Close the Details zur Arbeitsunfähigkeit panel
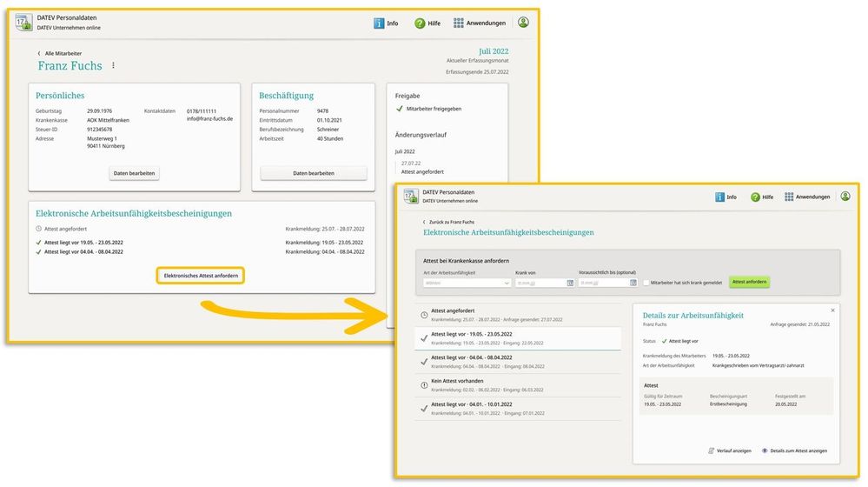This screenshot has width=868, height=487. tap(832, 310)
